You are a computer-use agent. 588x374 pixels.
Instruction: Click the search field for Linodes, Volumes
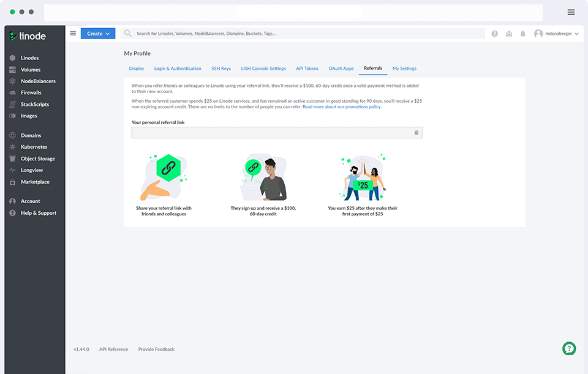306,34
